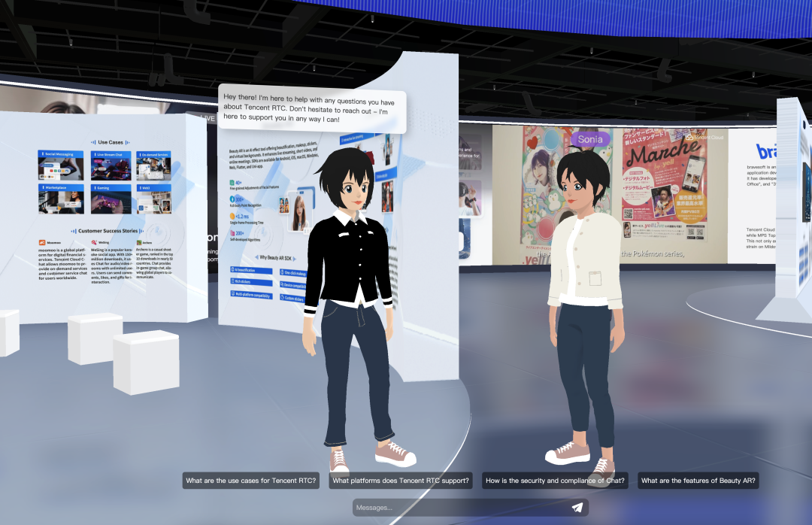Ask about security and compliance of Chat
This screenshot has height=525, width=812.
(555, 480)
